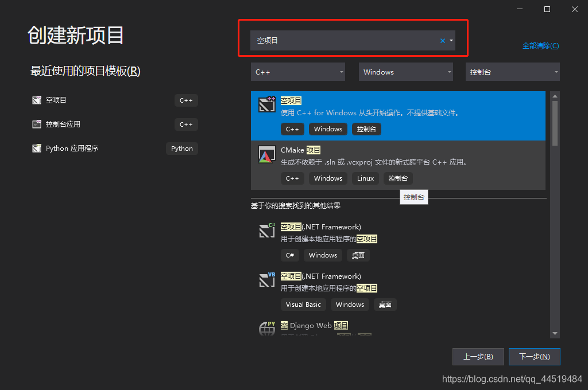Open the Windows platform filter dropdown
The width and height of the screenshot is (588, 390).
click(406, 72)
